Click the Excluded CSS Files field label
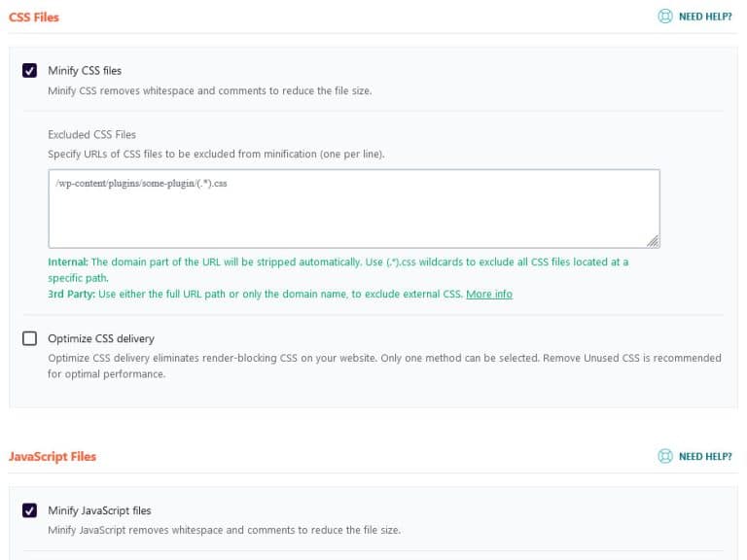 click(x=91, y=134)
